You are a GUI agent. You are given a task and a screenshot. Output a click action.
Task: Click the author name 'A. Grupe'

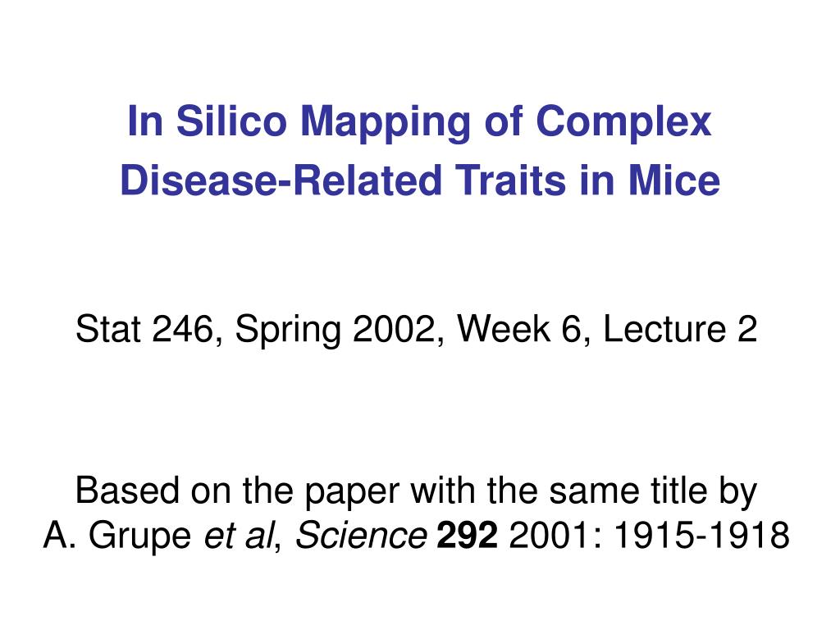(x=116, y=536)
